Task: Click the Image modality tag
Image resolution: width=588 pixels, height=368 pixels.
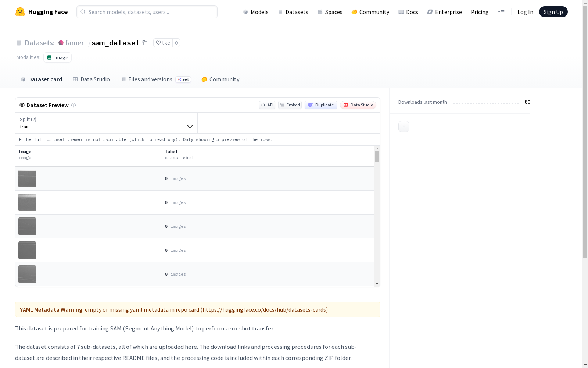Action: pyautogui.click(x=58, y=57)
